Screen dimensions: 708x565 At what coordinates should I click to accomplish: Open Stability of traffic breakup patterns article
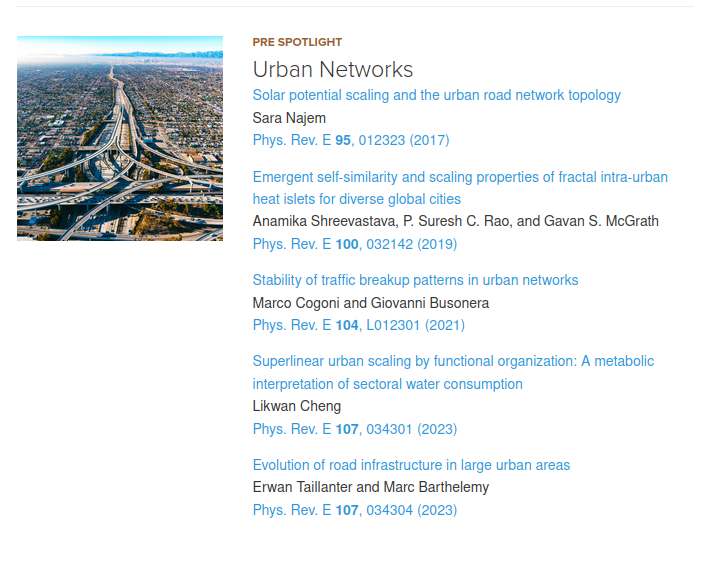415,280
